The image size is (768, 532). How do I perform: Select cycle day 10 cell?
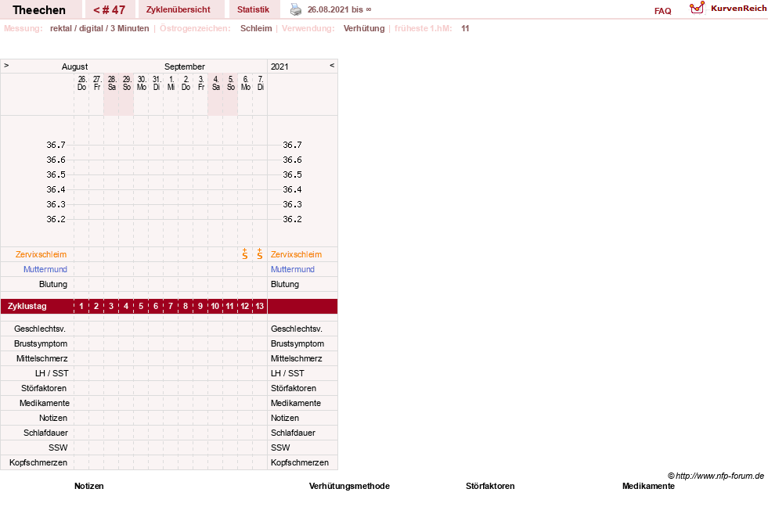[x=215, y=307]
